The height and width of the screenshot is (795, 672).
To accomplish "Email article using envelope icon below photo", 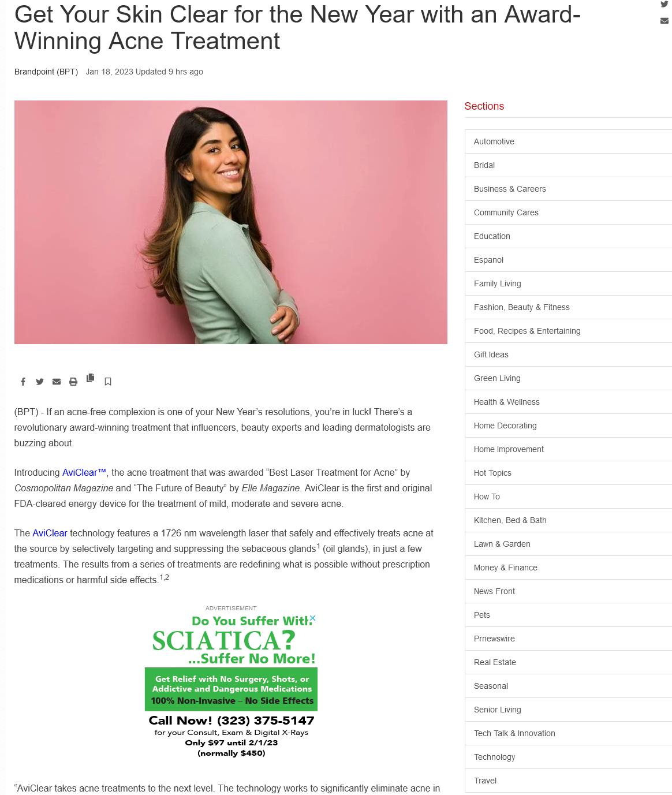I will coord(57,382).
